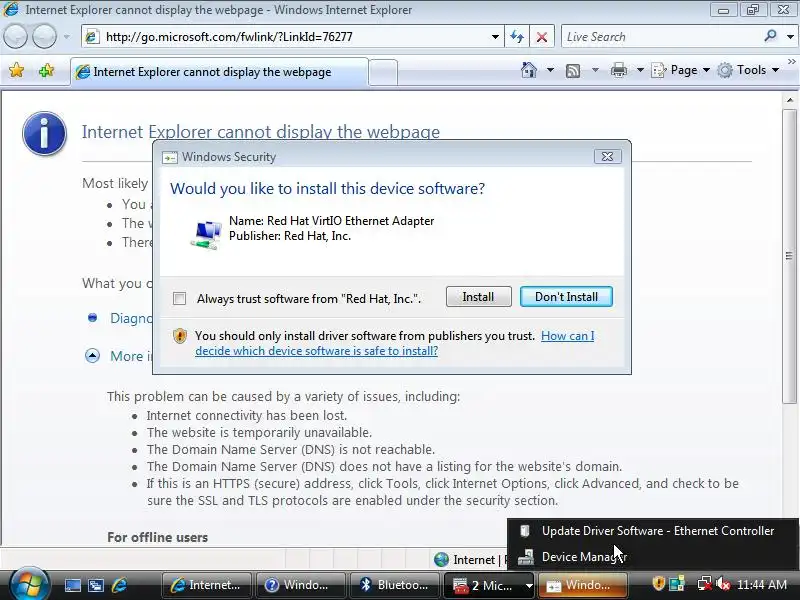
Task: Click the disconnected network tray icon
Action: 705,584
